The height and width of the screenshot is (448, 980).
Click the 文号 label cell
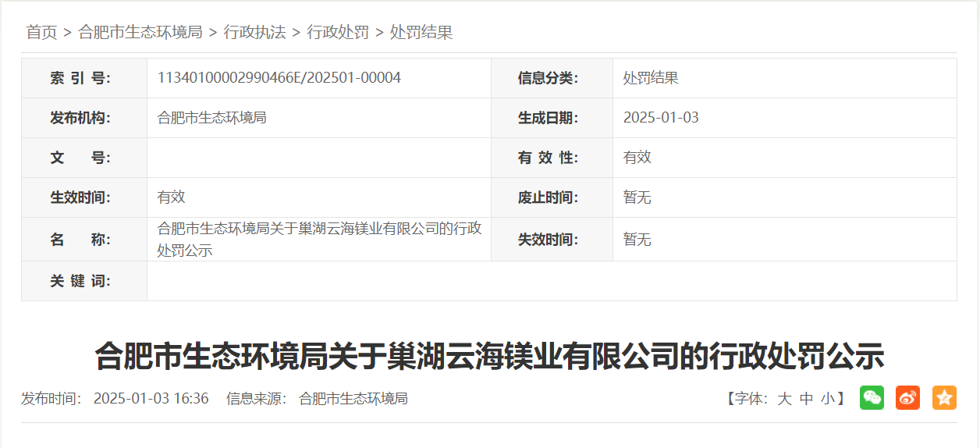pos(84,158)
